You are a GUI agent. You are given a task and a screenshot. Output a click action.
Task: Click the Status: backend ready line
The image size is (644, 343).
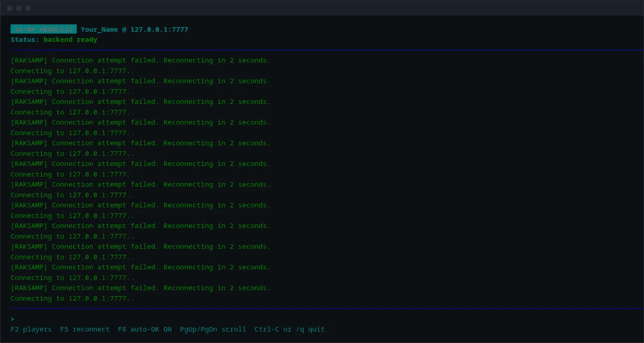point(54,40)
